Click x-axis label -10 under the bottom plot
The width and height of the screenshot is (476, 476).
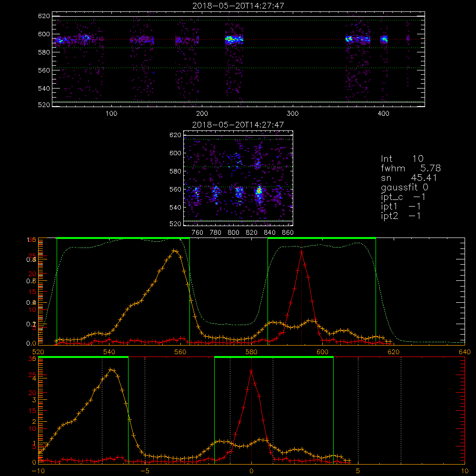38,471
